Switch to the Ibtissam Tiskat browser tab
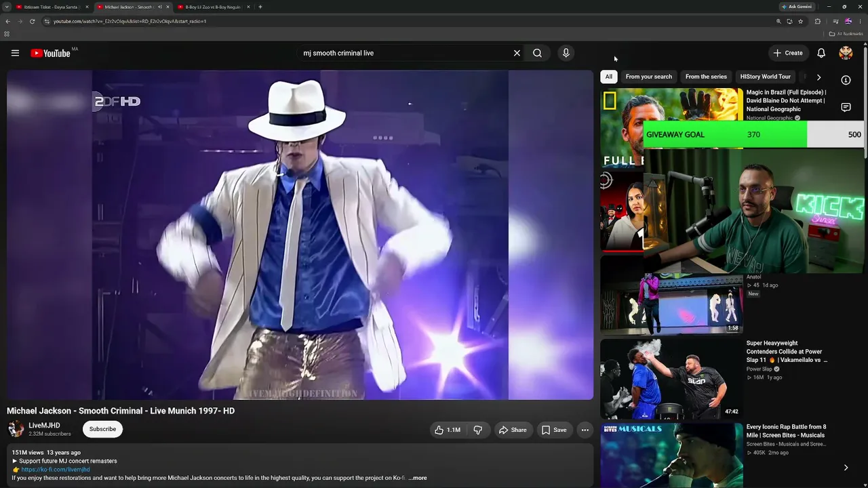The width and height of the screenshot is (868, 488). click(x=51, y=7)
